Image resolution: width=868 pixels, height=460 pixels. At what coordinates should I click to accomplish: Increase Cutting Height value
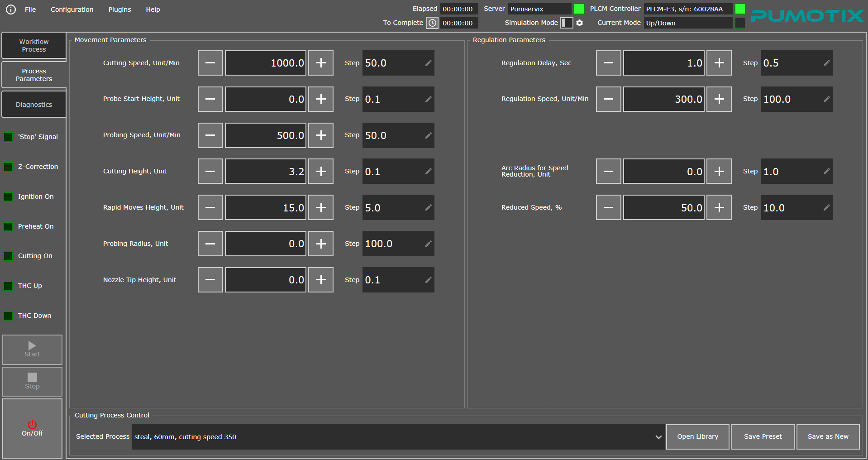click(321, 171)
